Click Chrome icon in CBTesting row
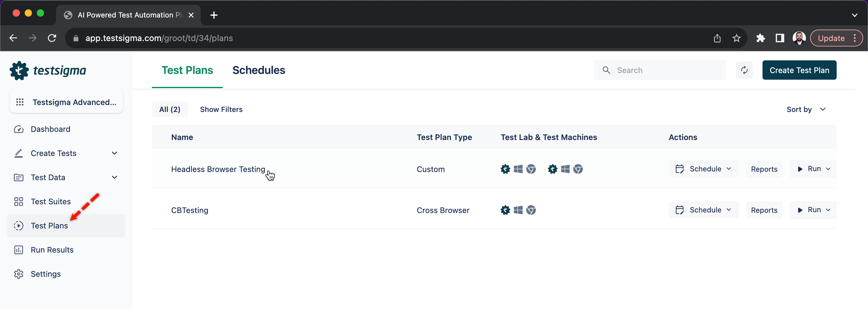Viewport: 868px width, 309px height. [x=531, y=210]
